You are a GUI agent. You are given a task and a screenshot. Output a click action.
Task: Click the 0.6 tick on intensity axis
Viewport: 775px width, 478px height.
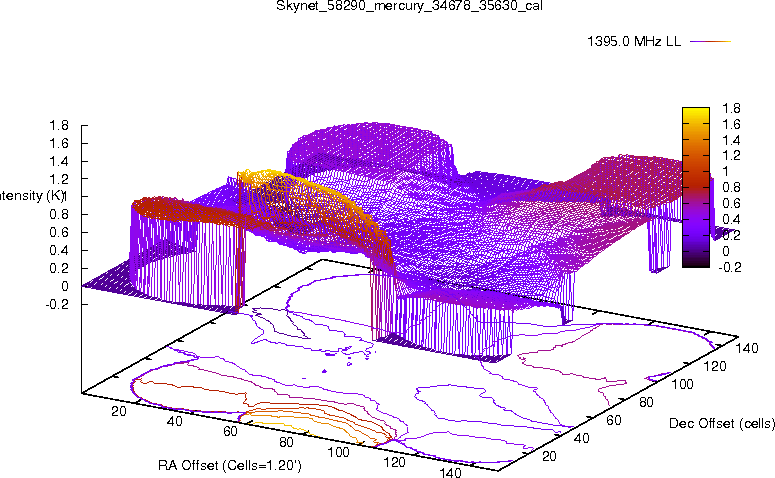click(59, 232)
